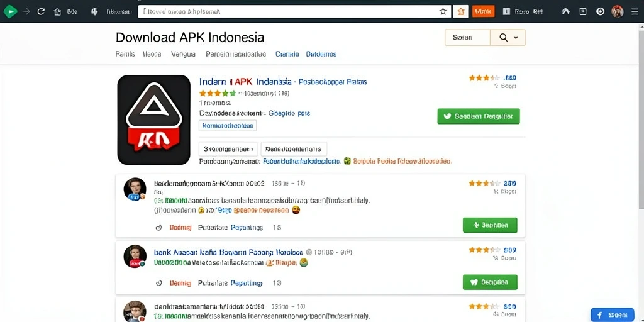Viewport: 644px width, 322px height.
Task: Click the like icon in the 'Beklereeriegoaara' review
Action: click(159, 227)
